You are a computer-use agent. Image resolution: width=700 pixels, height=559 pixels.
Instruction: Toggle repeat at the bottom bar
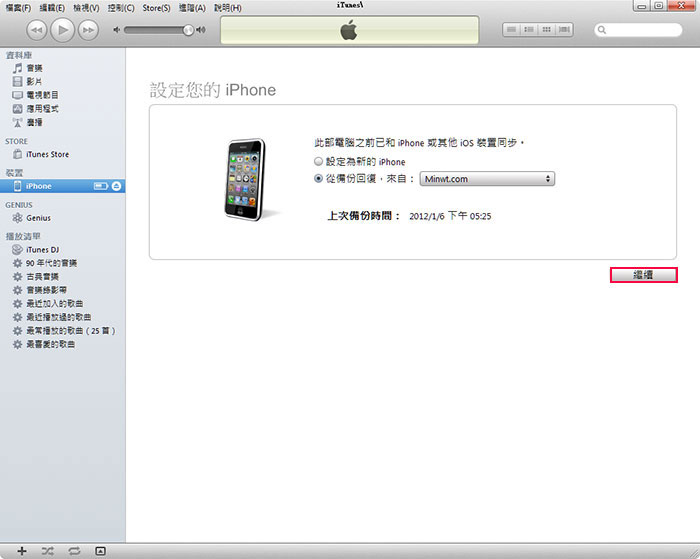74,551
